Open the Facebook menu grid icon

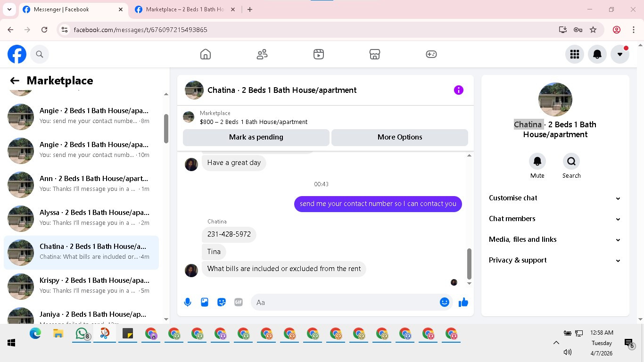(575, 54)
